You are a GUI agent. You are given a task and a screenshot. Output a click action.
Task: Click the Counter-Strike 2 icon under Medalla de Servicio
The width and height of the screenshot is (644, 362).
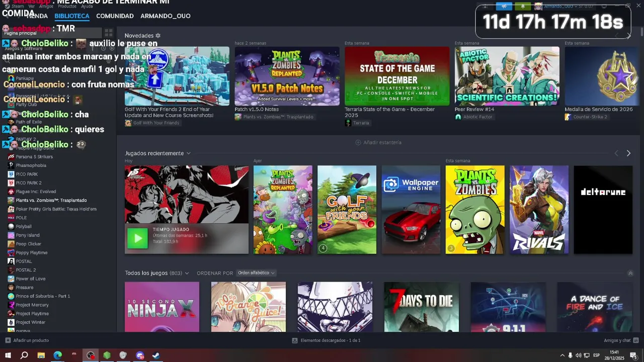568,117
